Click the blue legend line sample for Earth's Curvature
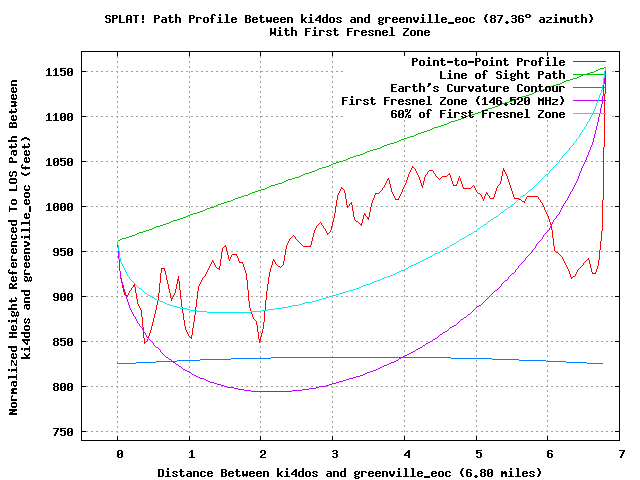The height and width of the screenshot is (480, 640). tap(589, 88)
